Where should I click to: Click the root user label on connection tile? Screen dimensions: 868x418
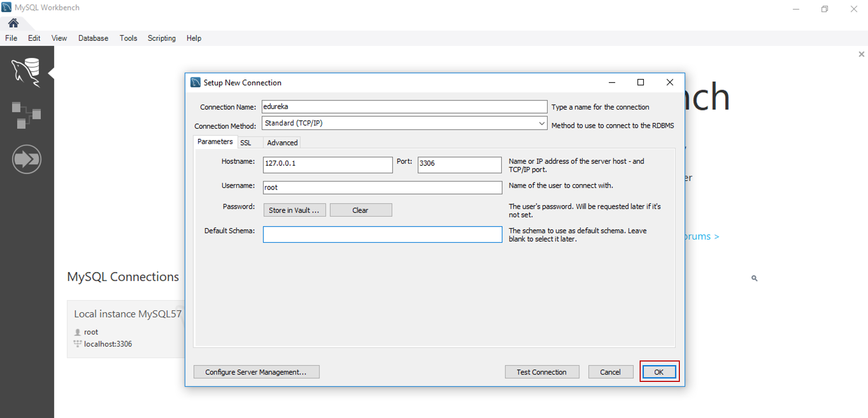[x=91, y=332]
